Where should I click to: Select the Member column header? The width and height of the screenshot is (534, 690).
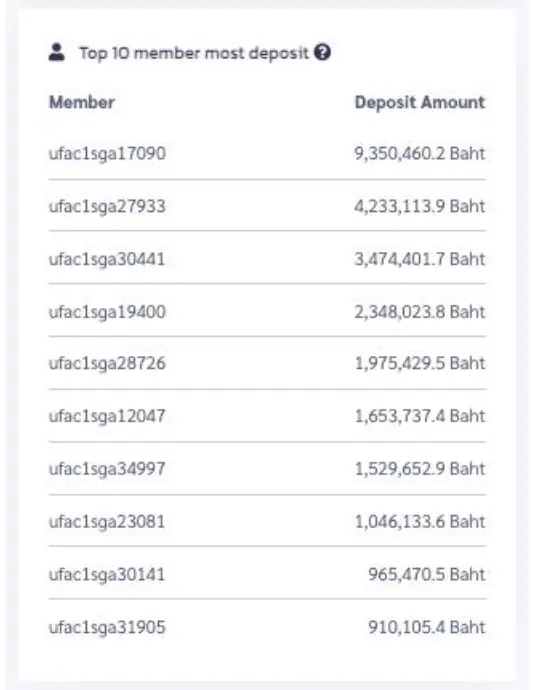click(81, 102)
